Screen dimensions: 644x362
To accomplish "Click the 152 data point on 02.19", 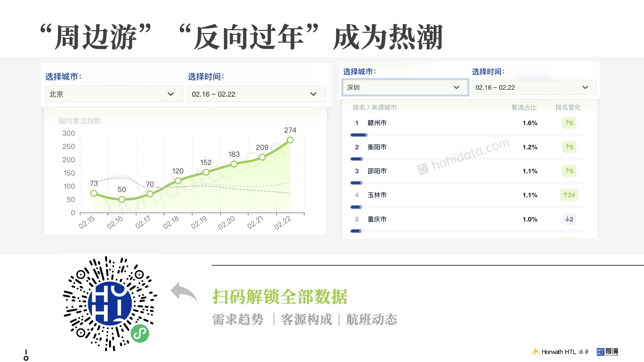I will (206, 172).
